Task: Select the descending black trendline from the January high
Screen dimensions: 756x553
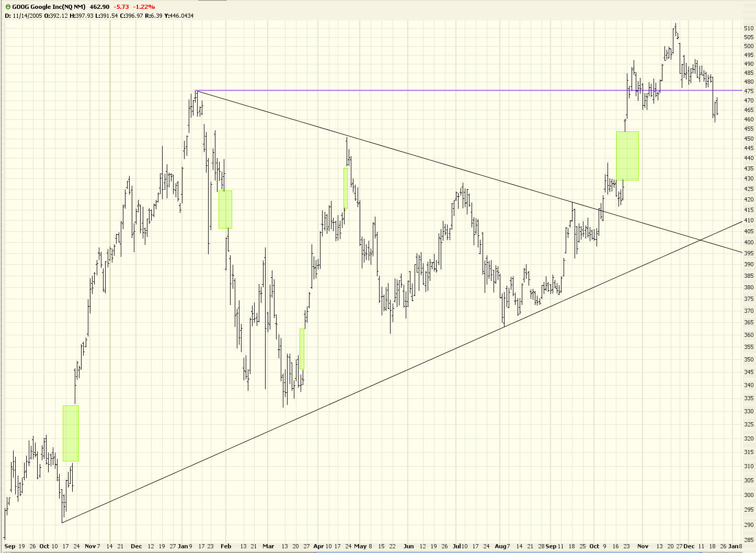Action: (469, 172)
